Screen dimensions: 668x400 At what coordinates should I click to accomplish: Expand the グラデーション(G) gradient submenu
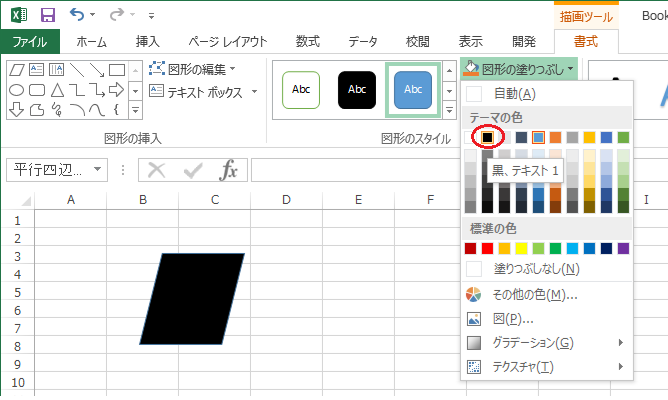tap(534, 343)
